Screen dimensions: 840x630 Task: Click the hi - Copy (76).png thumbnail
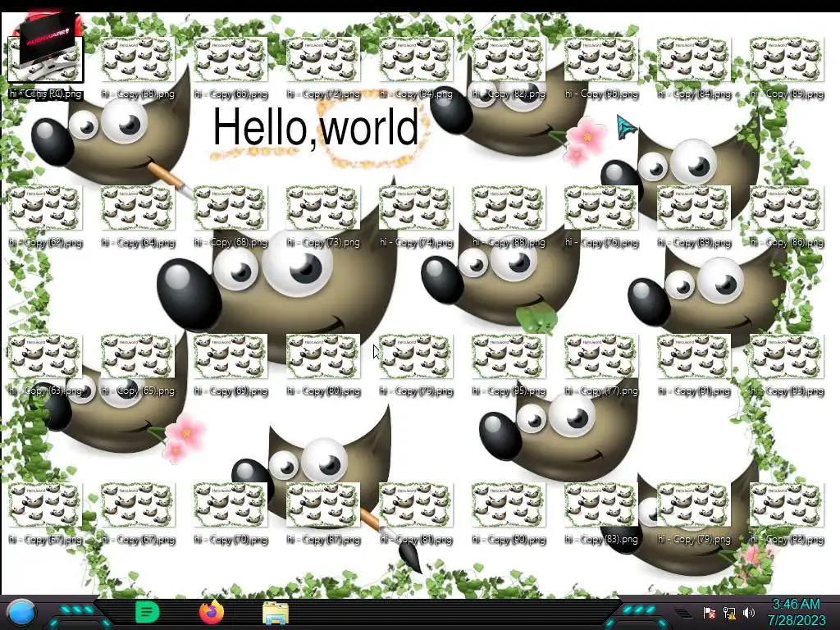click(x=601, y=208)
